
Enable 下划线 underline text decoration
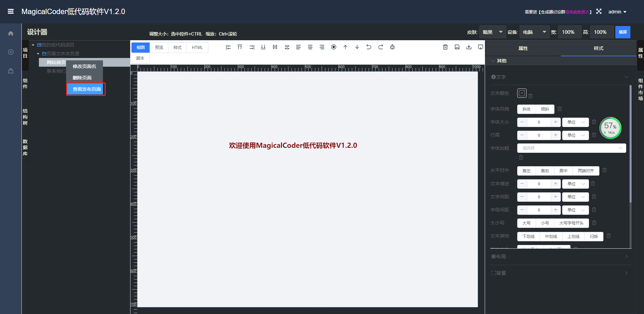[528, 236]
